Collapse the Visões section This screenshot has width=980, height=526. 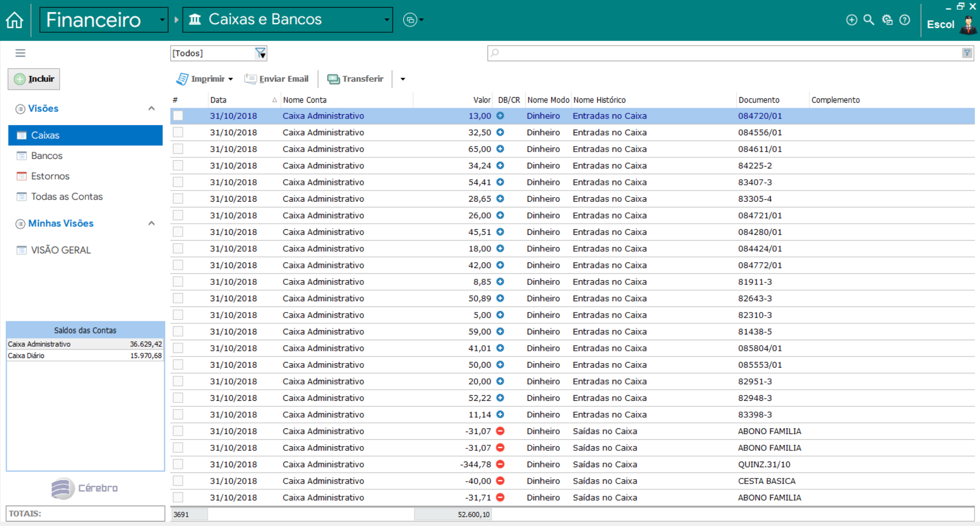coord(152,108)
